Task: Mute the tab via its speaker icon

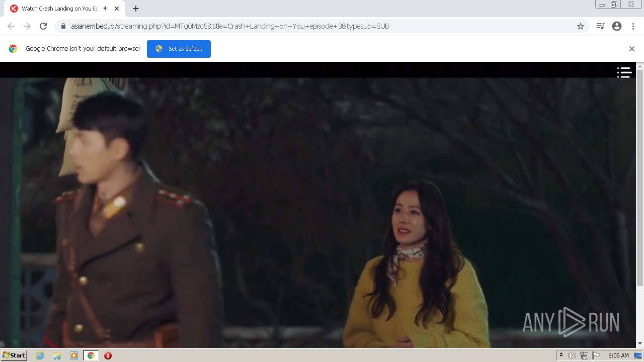Action: tap(106, 9)
